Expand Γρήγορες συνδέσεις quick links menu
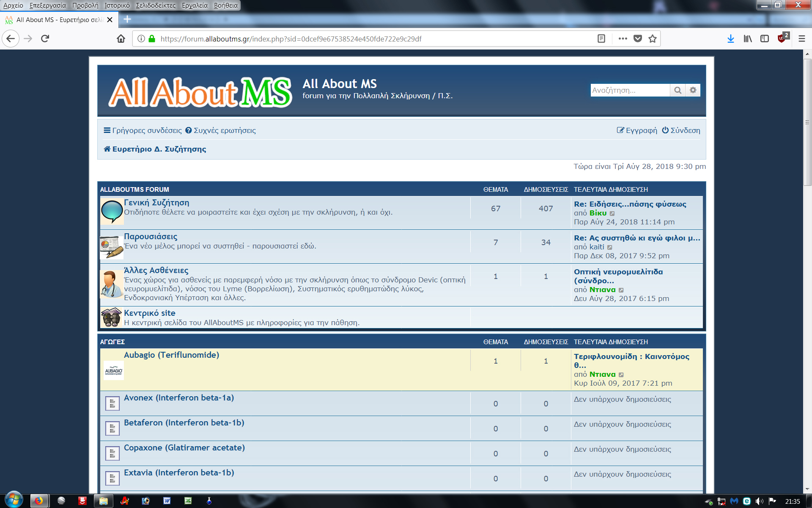The height and width of the screenshot is (508, 812). coord(143,130)
